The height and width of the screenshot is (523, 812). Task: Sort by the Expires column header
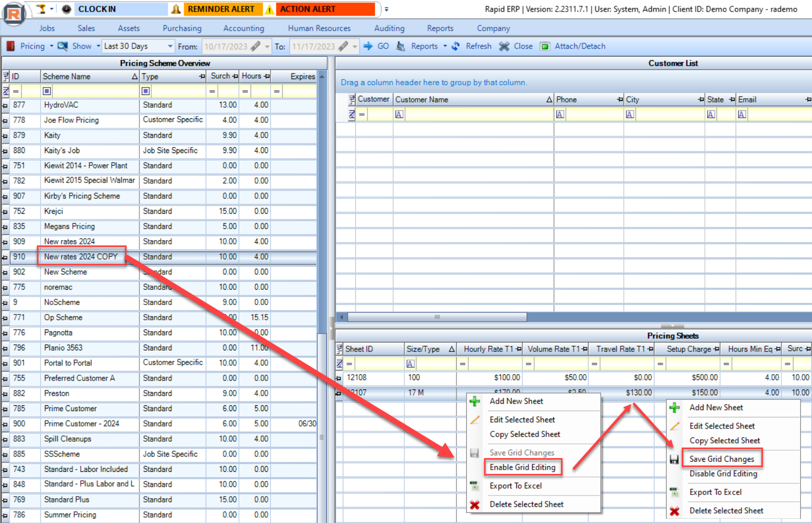[x=295, y=77]
